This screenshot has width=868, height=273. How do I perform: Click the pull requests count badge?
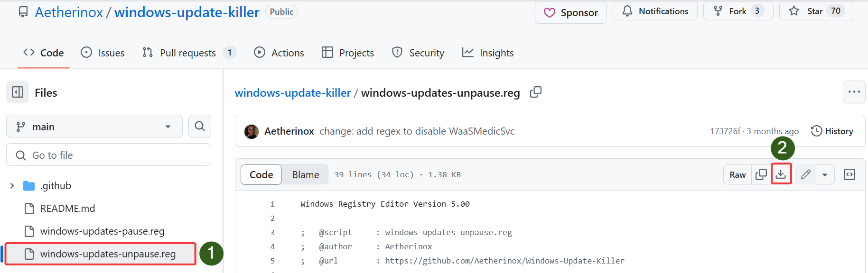point(230,53)
